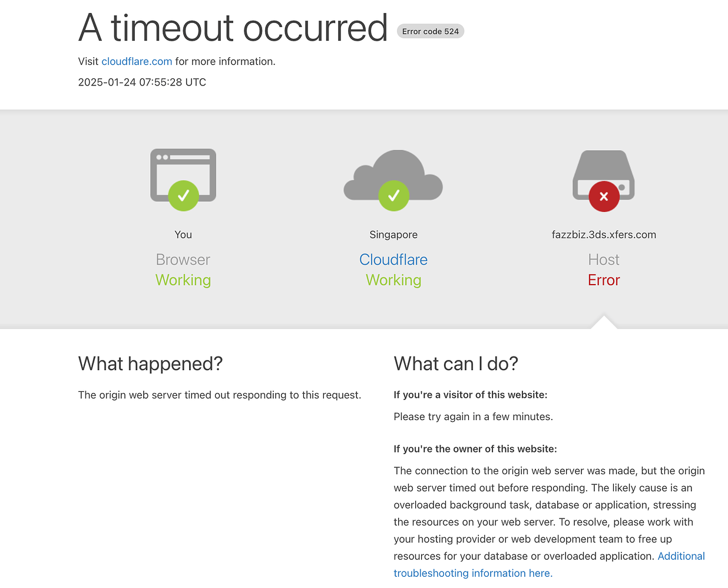Open the cloudflare.com link

(x=137, y=61)
